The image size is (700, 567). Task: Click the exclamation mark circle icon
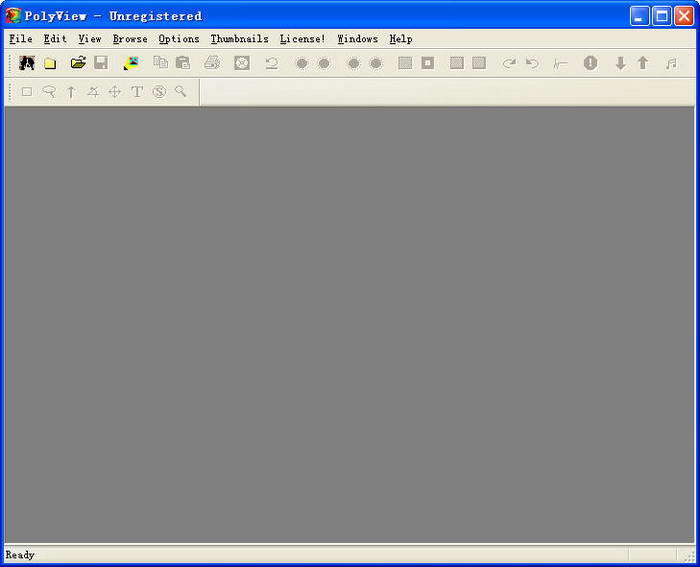tap(590, 63)
